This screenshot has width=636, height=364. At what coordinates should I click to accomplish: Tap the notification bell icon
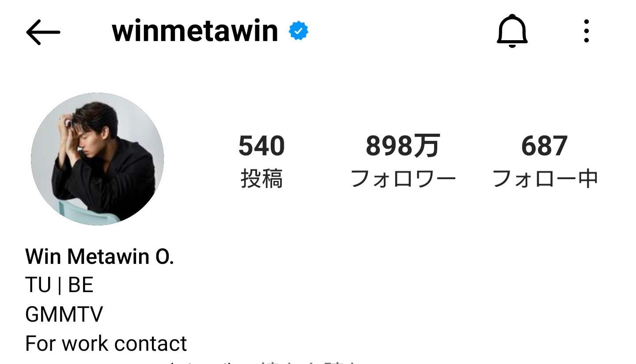512,31
